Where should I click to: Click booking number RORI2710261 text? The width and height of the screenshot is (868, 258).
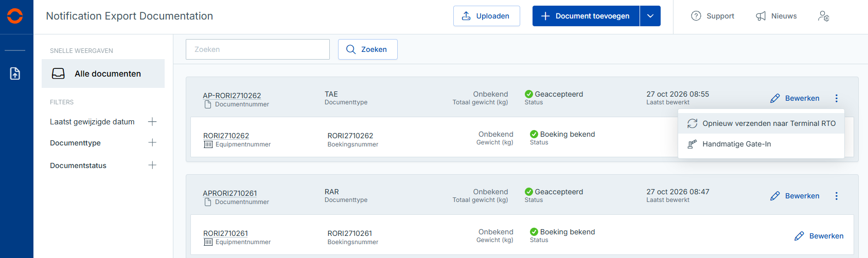[350, 233]
